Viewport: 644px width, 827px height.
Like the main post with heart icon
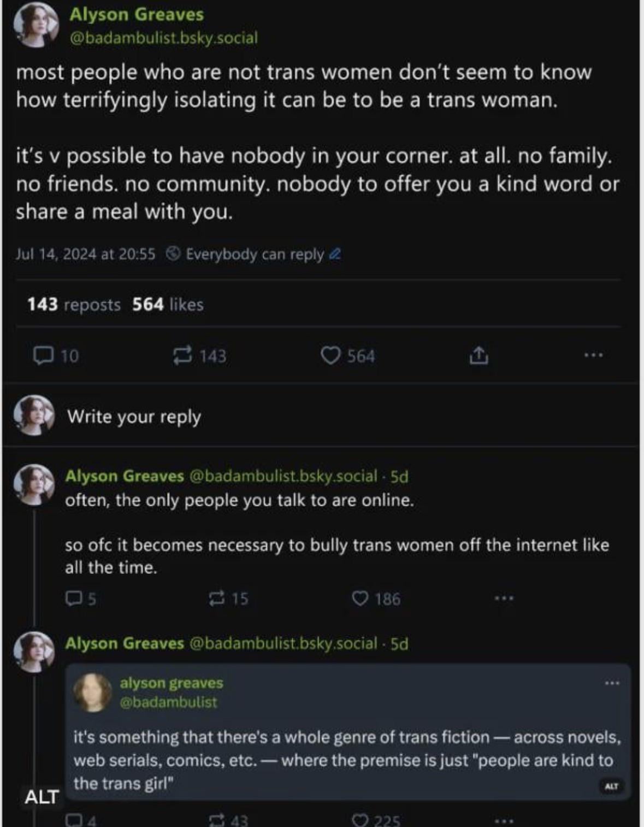330,356
